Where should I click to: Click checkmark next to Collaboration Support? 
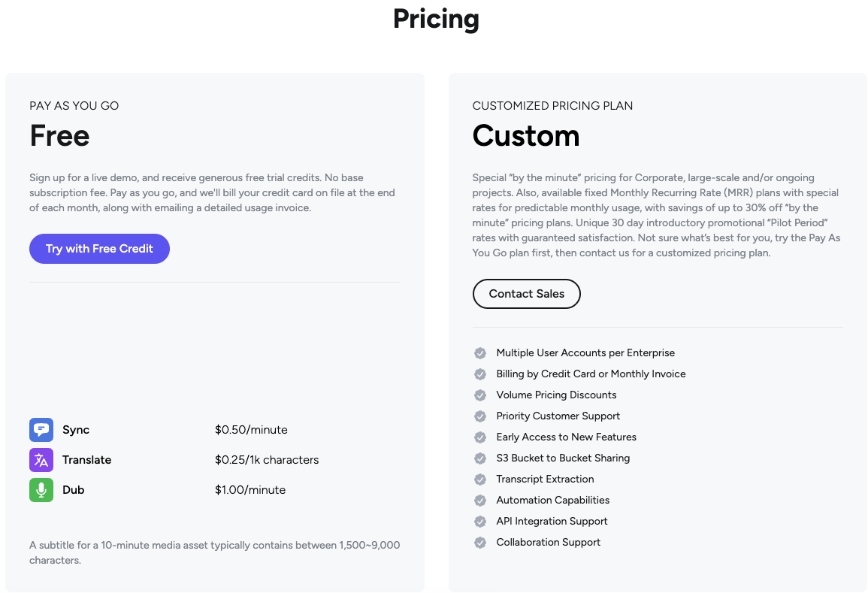point(480,543)
